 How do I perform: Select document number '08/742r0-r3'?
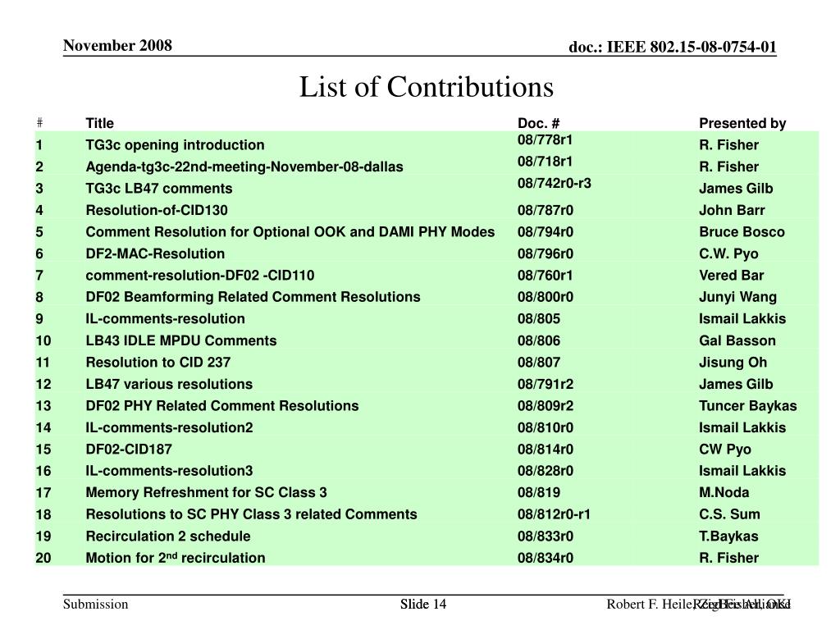pos(555,183)
